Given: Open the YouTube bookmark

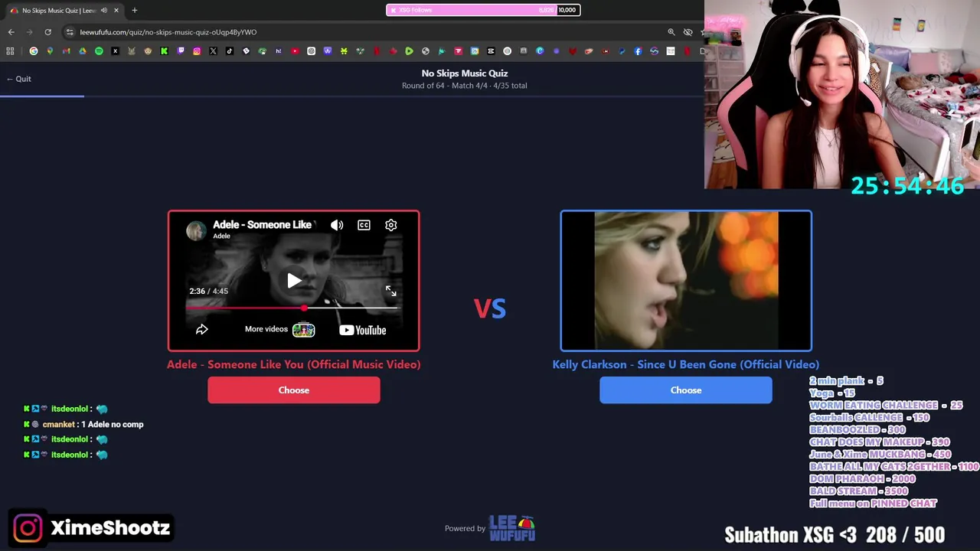Looking at the screenshot, I should (295, 51).
